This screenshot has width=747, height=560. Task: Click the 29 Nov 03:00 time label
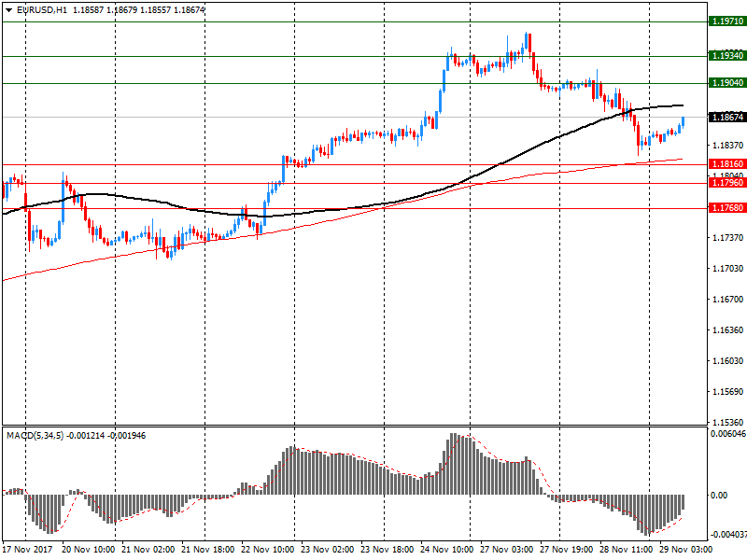pyautogui.click(x=686, y=550)
